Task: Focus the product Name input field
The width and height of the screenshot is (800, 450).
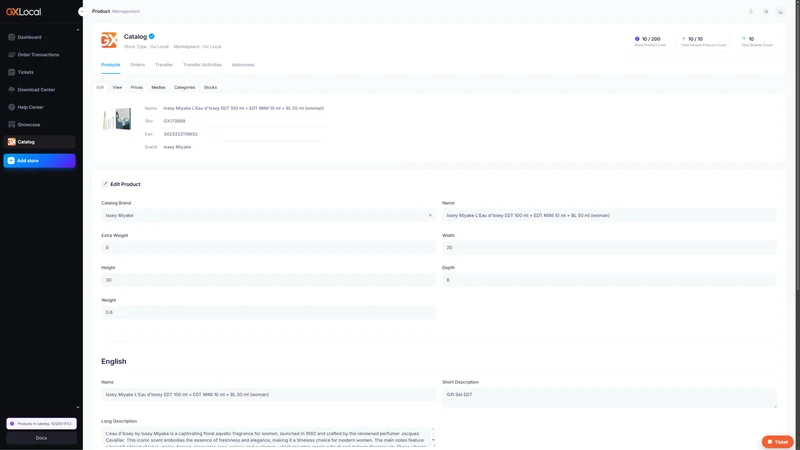Action: [609, 215]
